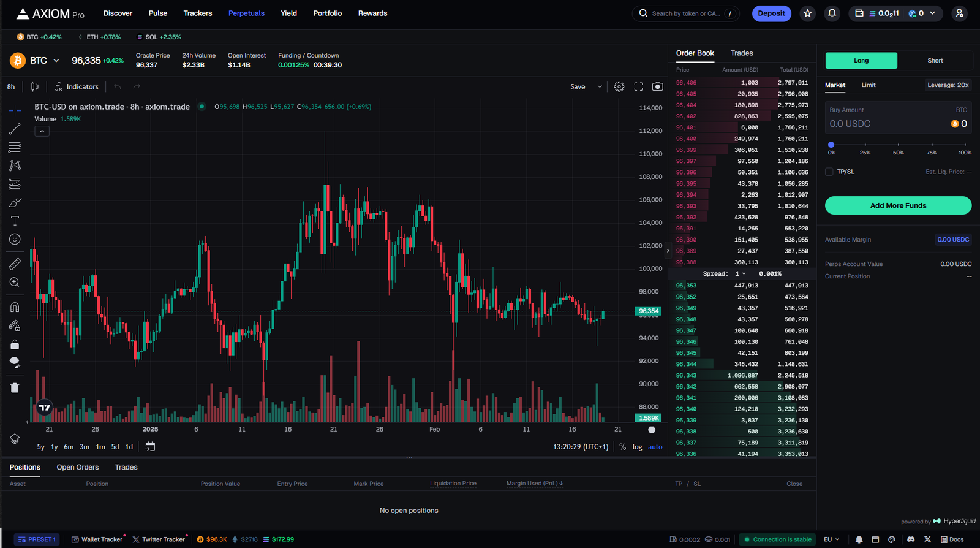Open the spread grouping dropdown
The height and width of the screenshot is (548, 980).
pyautogui.click(x=741, y=274)
